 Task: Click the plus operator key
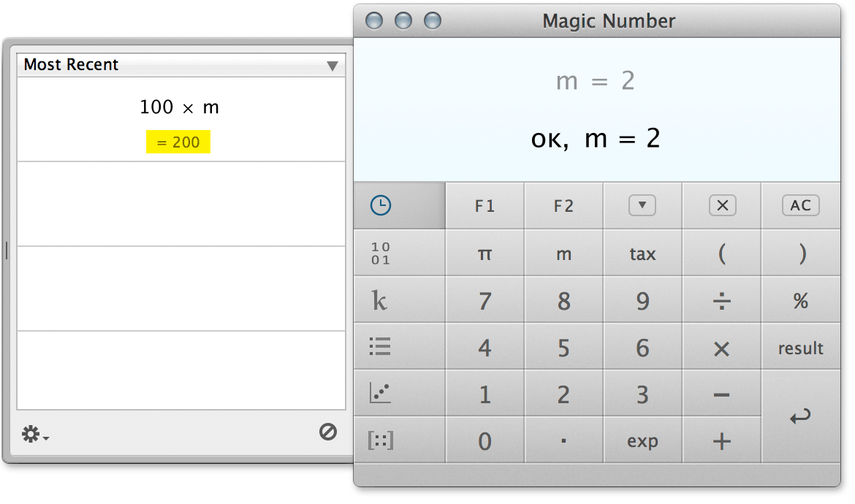tap(722, 440)
